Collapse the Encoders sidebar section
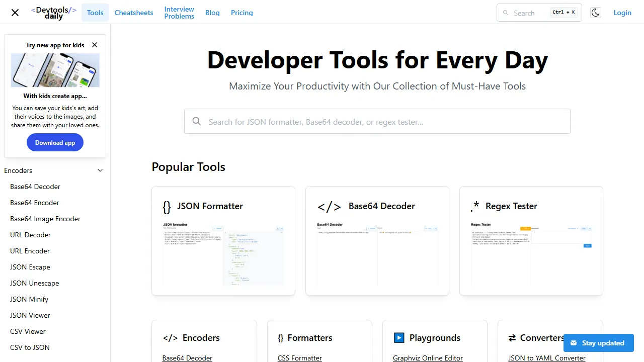 pos(100,170)
